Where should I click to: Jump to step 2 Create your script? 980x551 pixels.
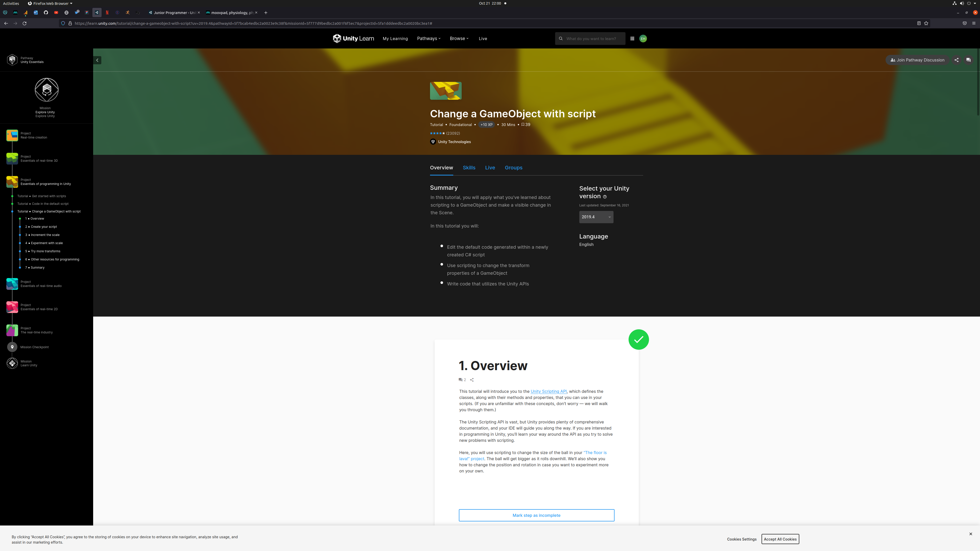pos(41,227)
